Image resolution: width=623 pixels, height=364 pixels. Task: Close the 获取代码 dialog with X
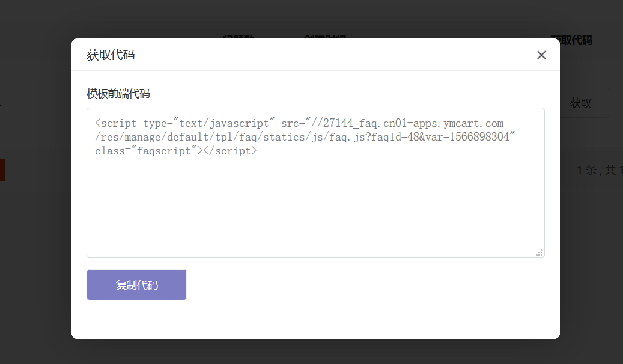541,55
